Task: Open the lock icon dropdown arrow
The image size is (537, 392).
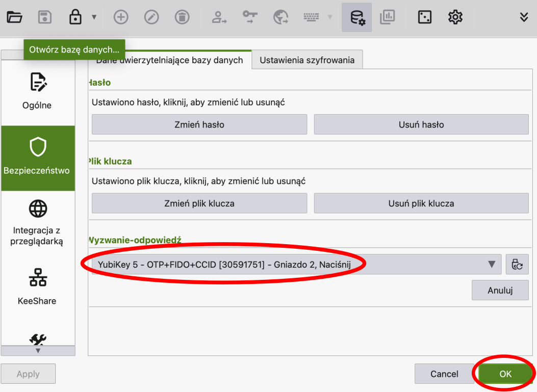Action: (94, 17)
